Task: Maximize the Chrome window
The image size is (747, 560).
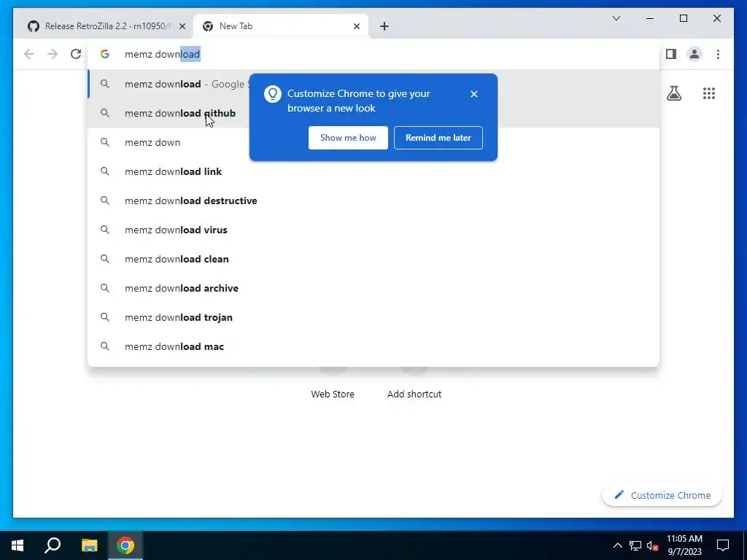Action: [x=683, y=18]
